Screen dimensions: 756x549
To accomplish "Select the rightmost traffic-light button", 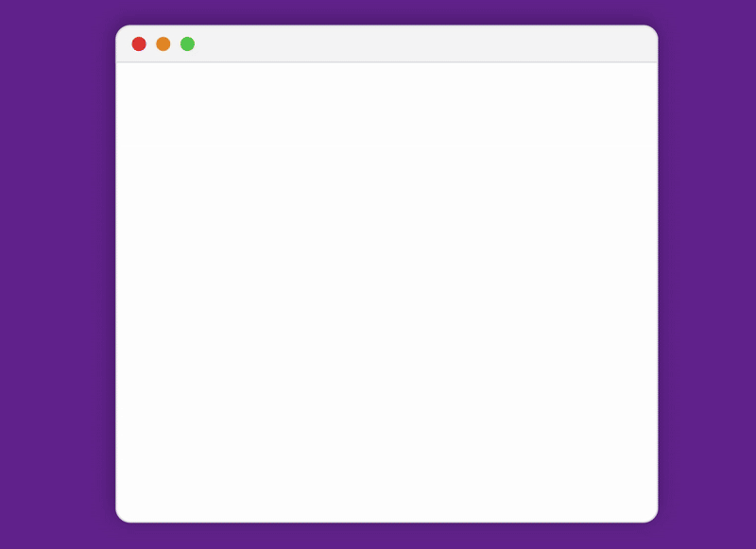I will click(x=187, y=43).
